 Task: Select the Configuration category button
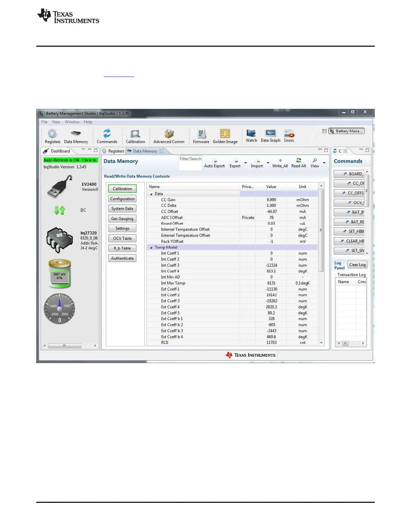(122, 199)
